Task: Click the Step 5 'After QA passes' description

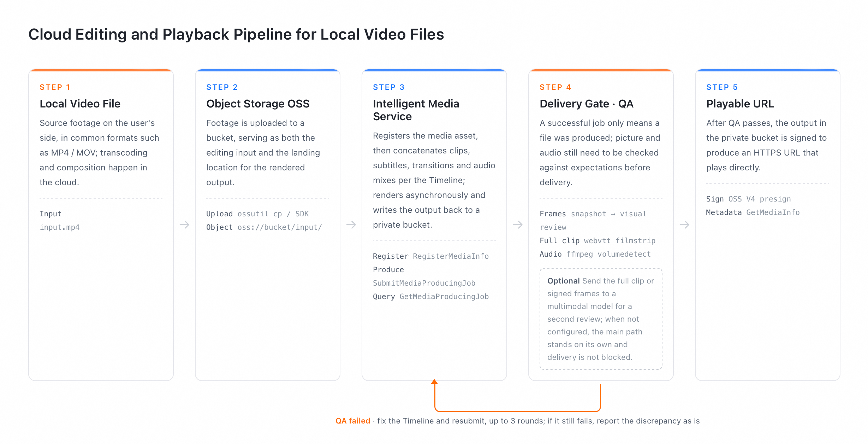Action: [x=766, y=145]
